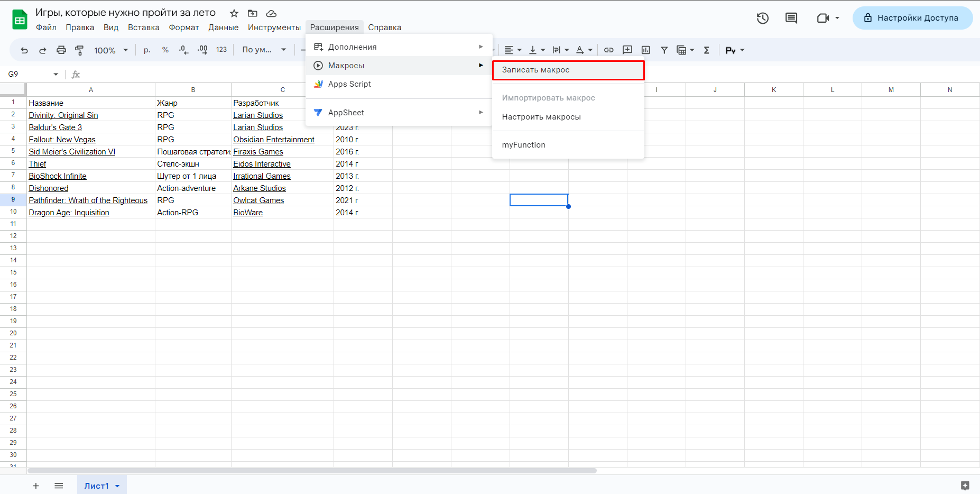Screen dimensions: 980x494
Task: Open the Functions sigma icon
Action: tap(707, 50)
